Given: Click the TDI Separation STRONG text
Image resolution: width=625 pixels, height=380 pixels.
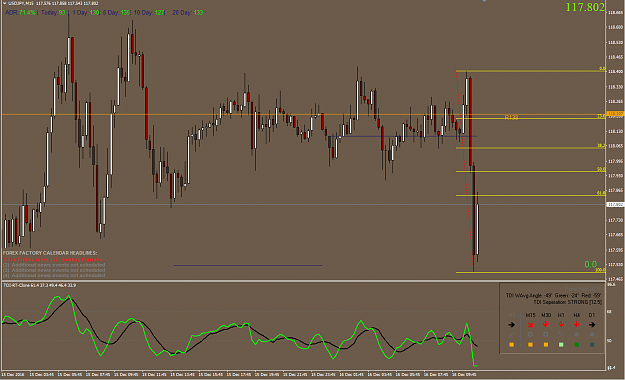Looking at the screenshot, I should pyautogui.click(x=567, y=302).
